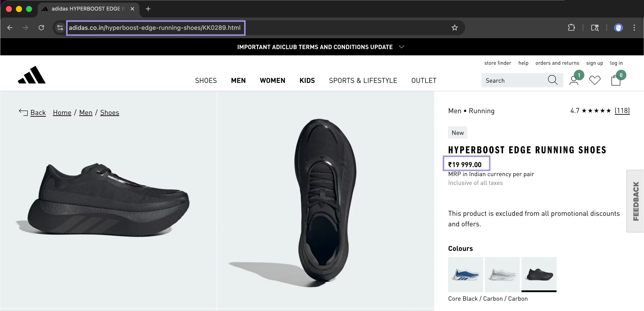Click the Men • Running category text
Image resolution: width=644 pixels, height=311 pixels.
tap(471, 111)
